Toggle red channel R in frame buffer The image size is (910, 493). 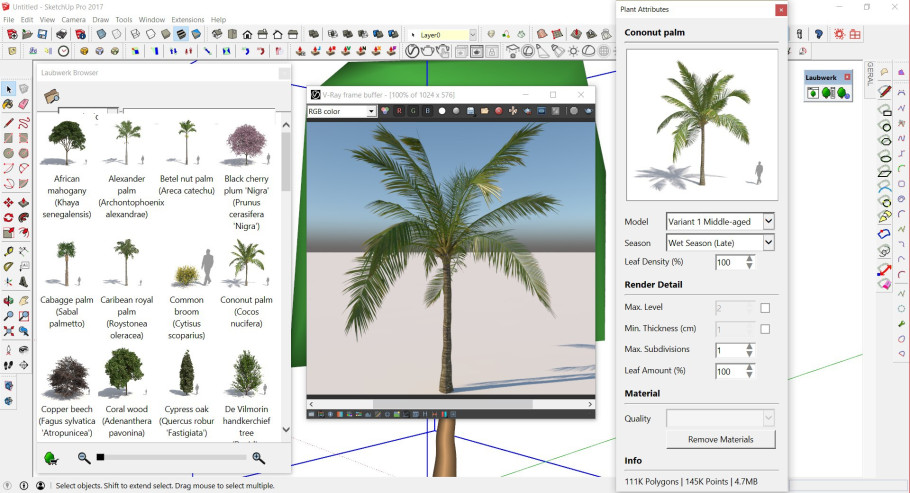point(399,111)
